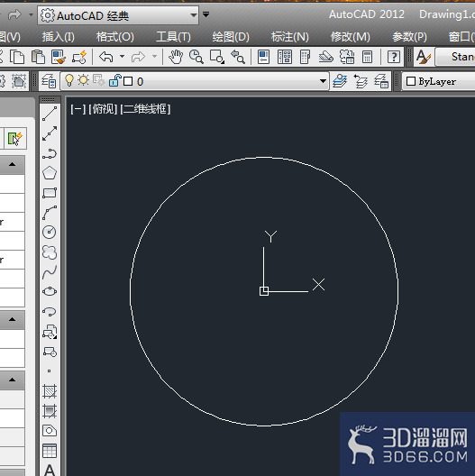Select the Arc tool

(x=50, y=213)
